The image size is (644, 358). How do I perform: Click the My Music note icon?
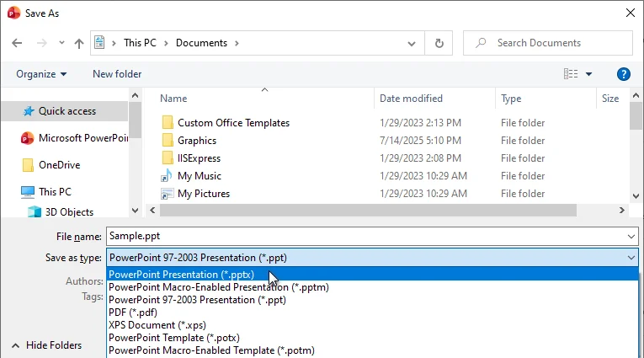coord(167,175)
